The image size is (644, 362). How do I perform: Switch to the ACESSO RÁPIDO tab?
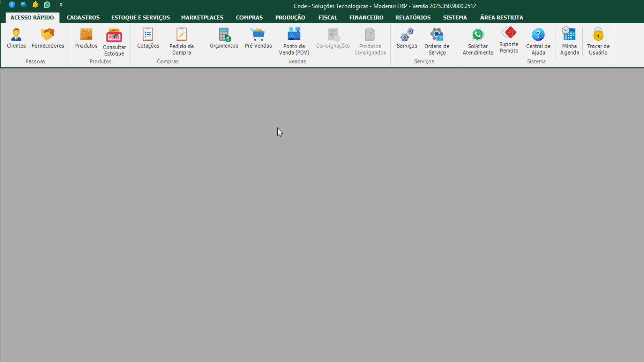tap(32, 17)
